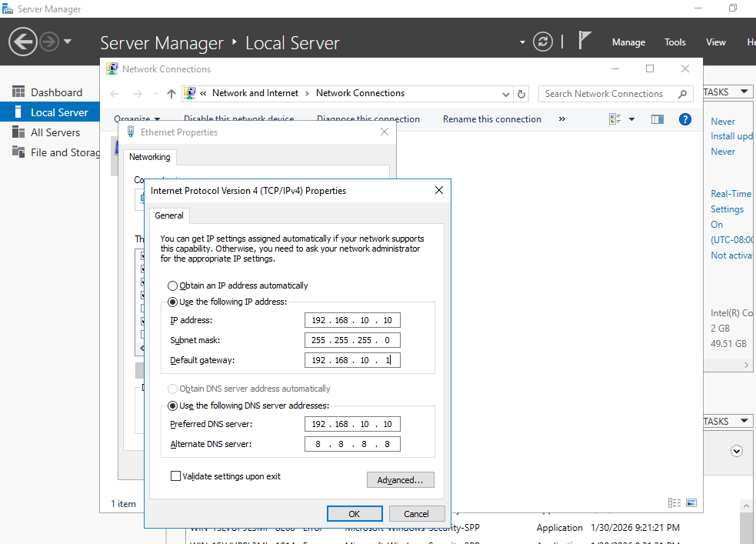Expand the toolbar overflow chevron
The height and width of the screenshot is (544, 756).
click(x=561, y=119)
